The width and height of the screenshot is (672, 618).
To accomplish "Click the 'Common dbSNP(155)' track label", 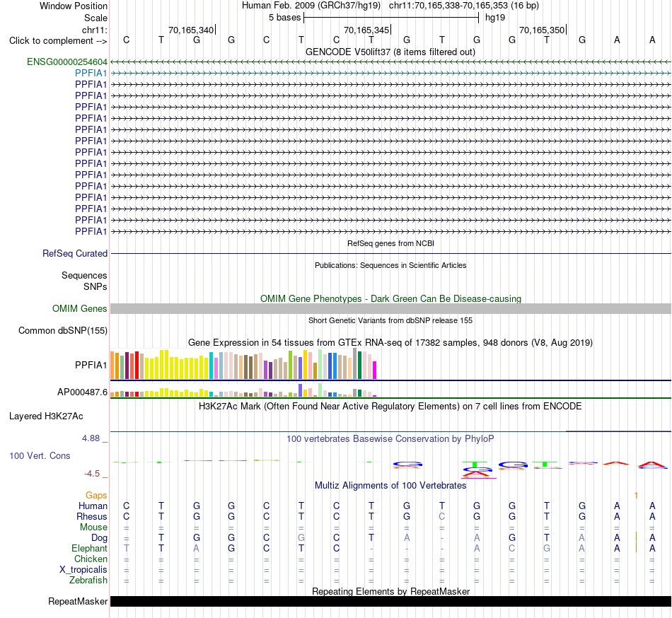I will (x=62, y=331).
